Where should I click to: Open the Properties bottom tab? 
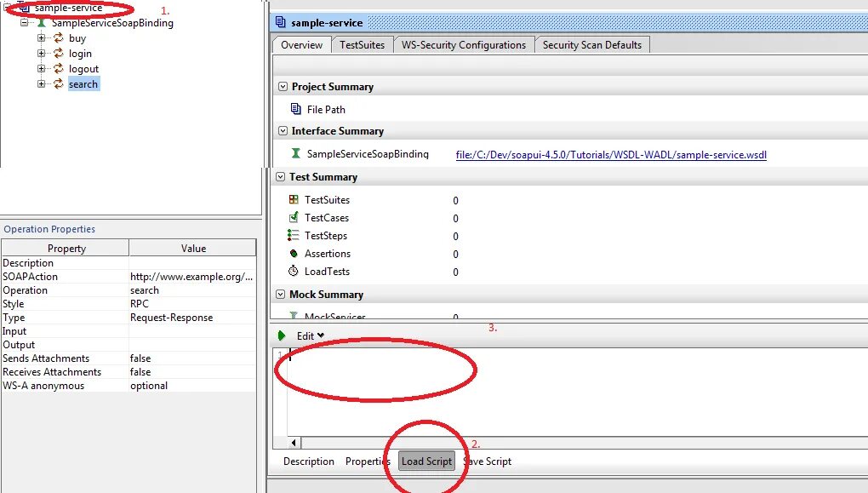[x=368, y=461]
